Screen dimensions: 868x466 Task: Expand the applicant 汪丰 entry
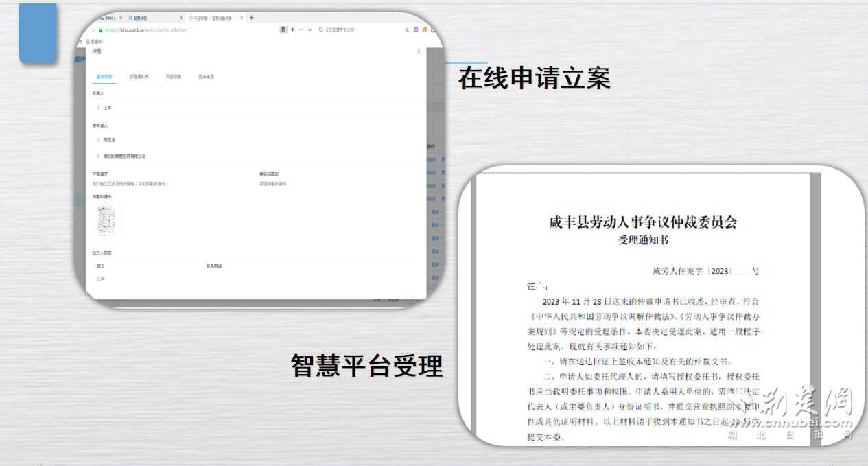(100, 108)
